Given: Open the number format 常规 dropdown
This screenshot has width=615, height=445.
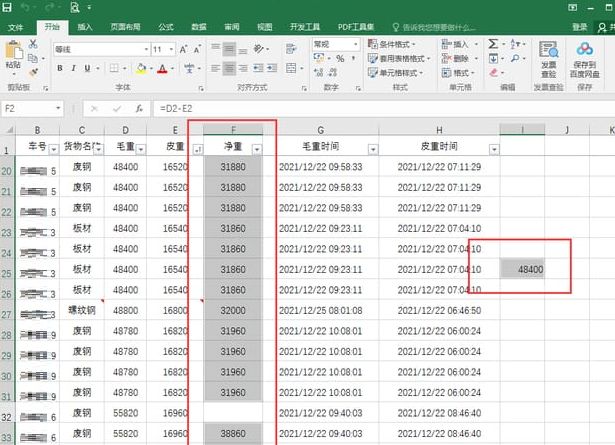Looking at the screenshot, I should 355,44.
